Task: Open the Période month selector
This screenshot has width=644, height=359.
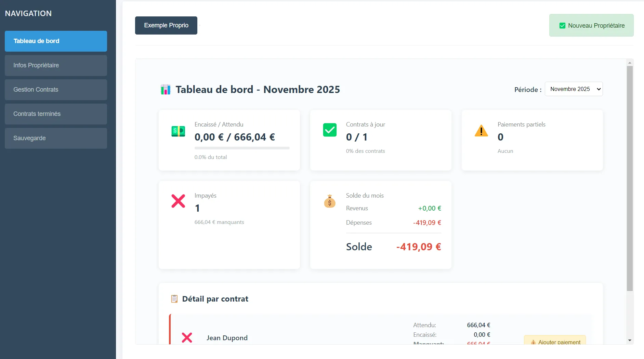Action: coord(574,89)
